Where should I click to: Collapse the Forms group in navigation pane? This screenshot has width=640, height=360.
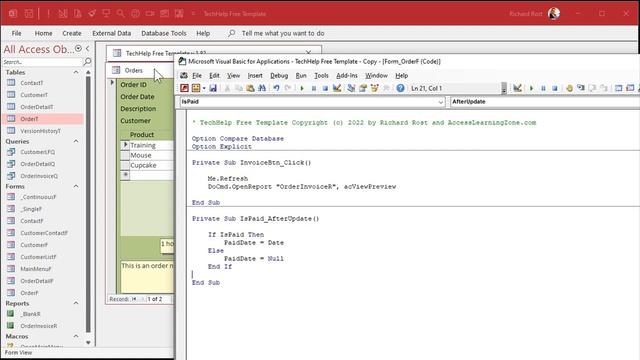point(76,186)
